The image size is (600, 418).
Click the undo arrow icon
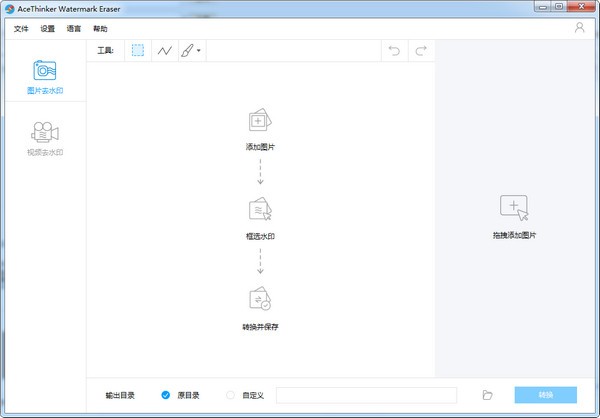coord(395,50)
